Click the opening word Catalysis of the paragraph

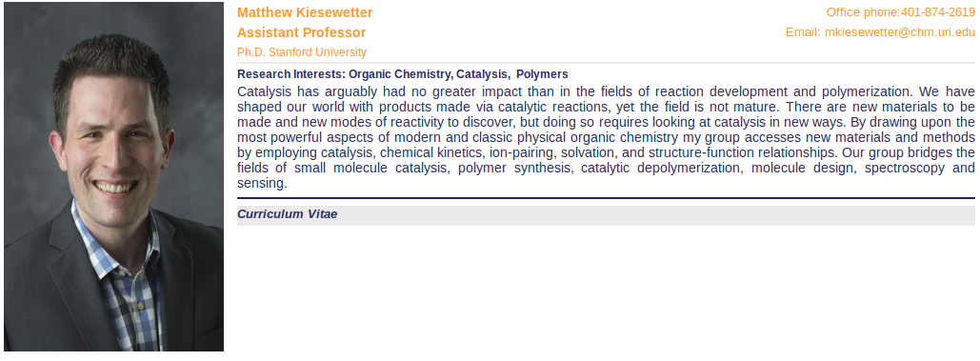pos(265,90)
